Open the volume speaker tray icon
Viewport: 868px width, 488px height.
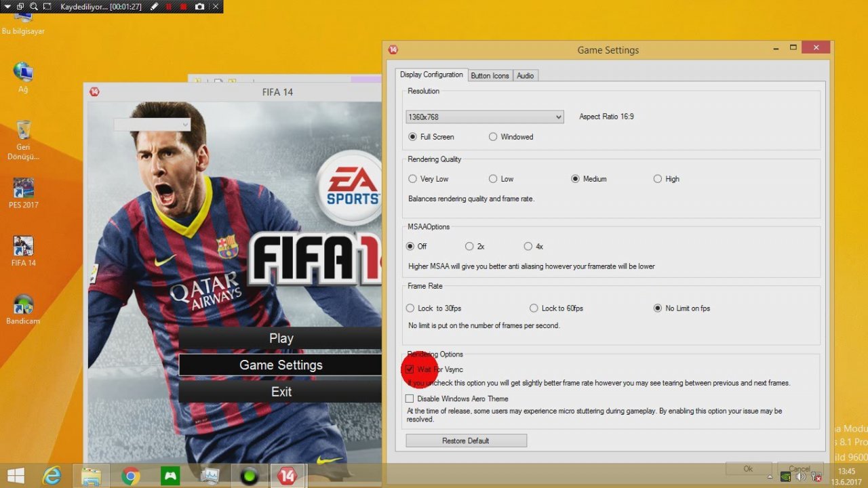click(801, 476)
